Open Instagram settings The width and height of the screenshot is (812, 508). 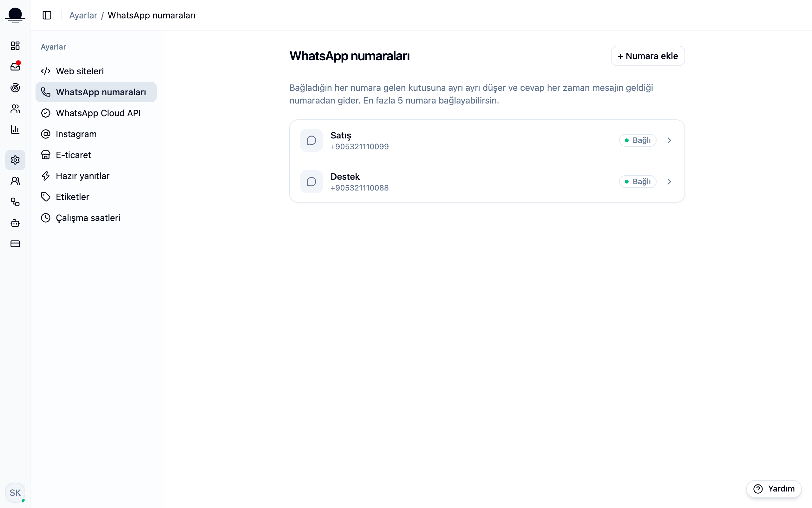tap(96, 134)
